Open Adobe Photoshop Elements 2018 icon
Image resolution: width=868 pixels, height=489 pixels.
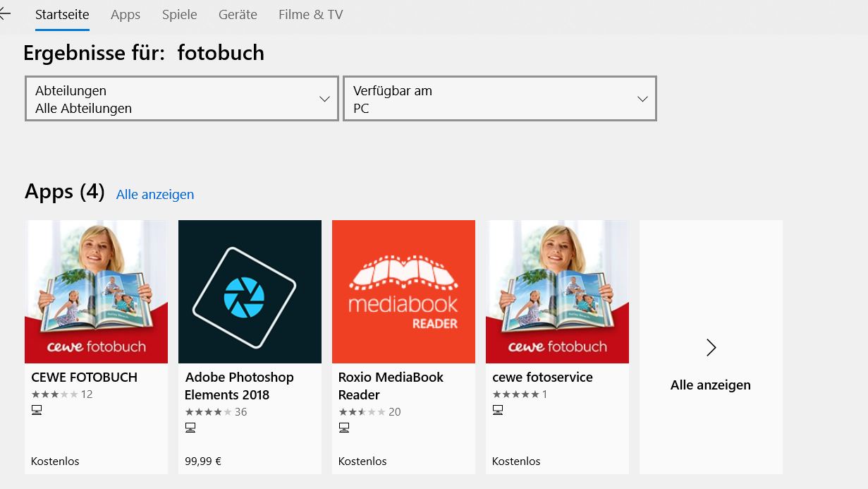point(250,291)
